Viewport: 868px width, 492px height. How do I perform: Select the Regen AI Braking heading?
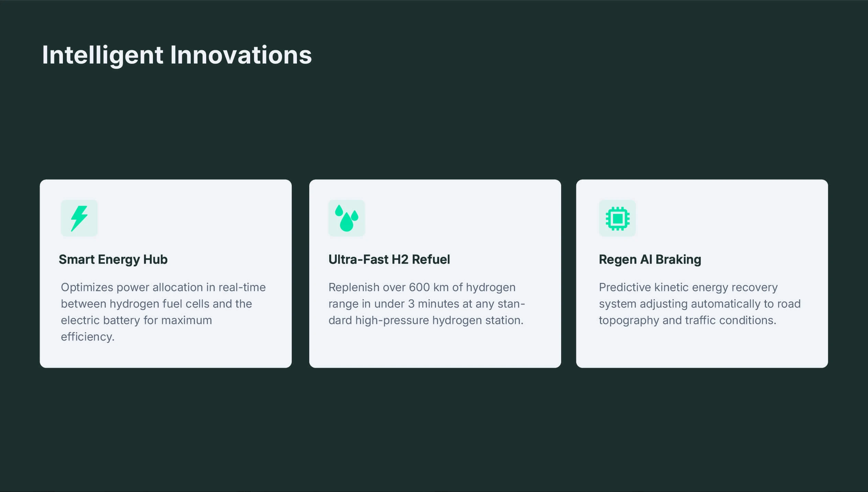(650, 260)
